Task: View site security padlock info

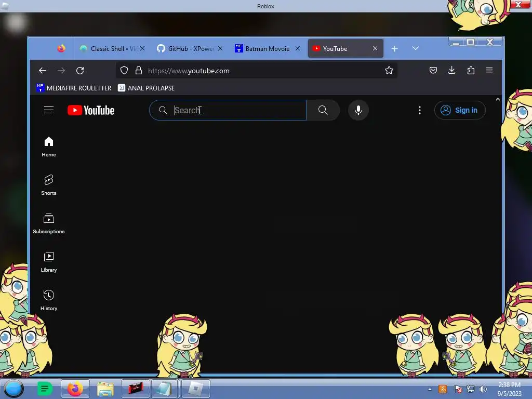Action: tap(138, 70)
